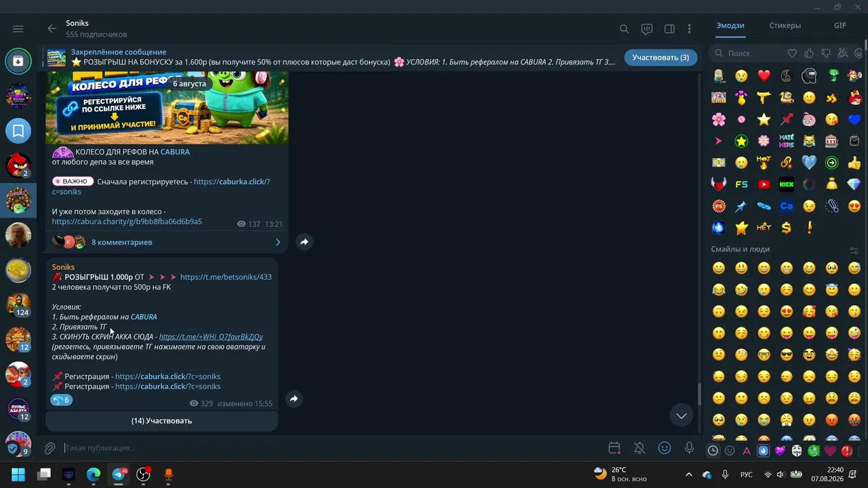
Task: Forward the РОЗЫГРЫШ 1.000р post
Action: 294,399
